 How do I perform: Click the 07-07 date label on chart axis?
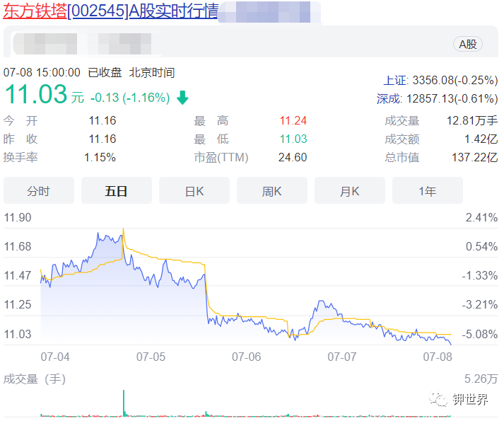click(x=342, y=357)
